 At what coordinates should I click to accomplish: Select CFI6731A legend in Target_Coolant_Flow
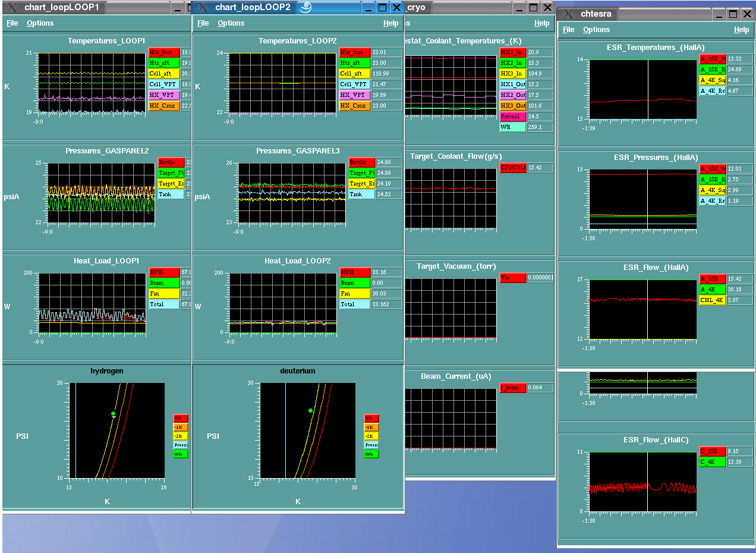(513, 168)
